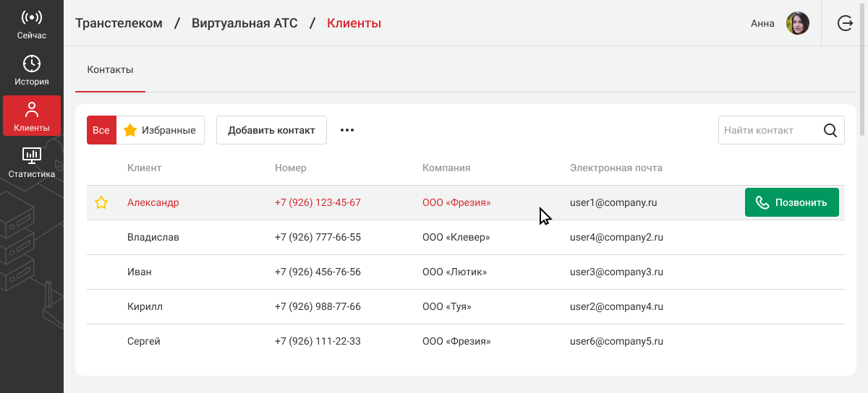Open the Статистика chart icon
868x393 pixels.
point(32,155)
